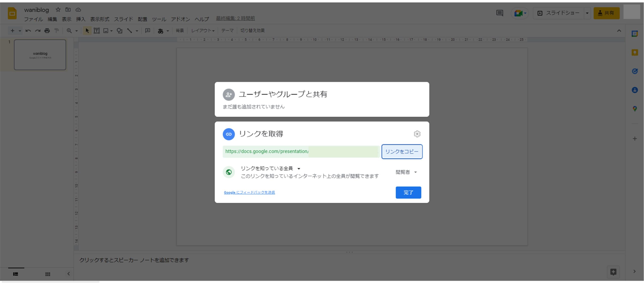Open Google Tasks side panel icon
Viewport: 644px width, 283px height.
click(635, 71)
